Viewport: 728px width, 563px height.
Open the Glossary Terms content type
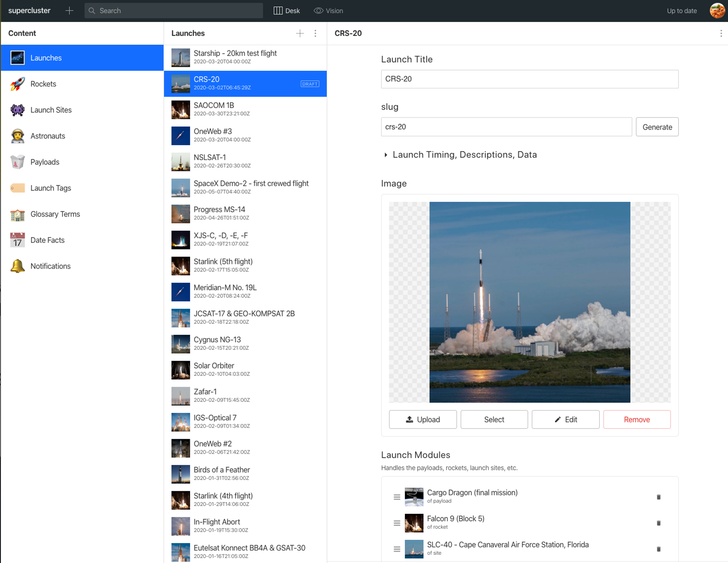(x=82, y=214)
